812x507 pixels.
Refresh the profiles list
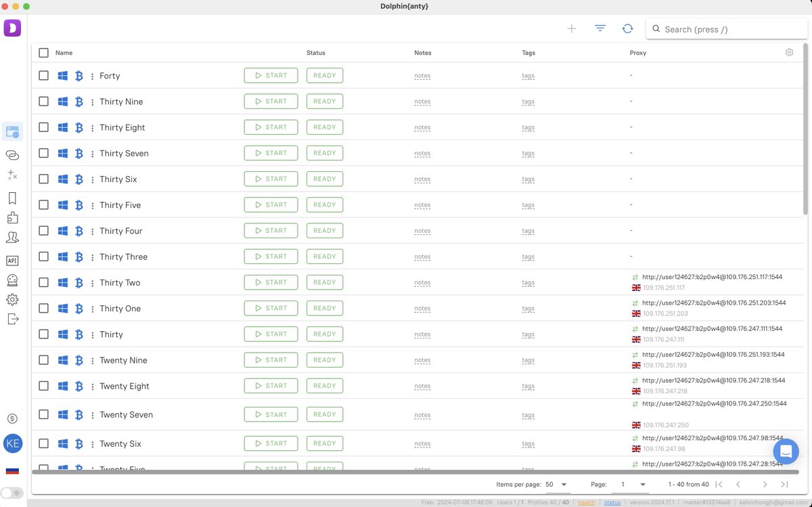click(x=627, y=28)
